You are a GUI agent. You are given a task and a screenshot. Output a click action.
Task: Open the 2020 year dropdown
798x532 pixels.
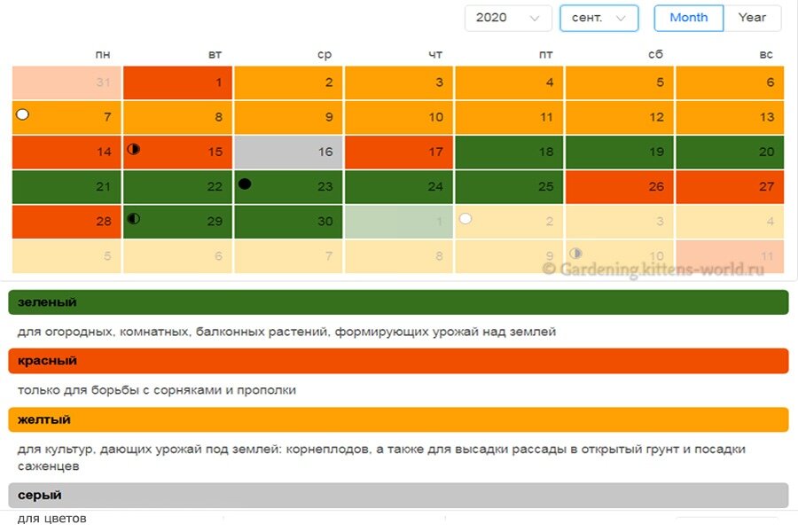coord(508,18)
